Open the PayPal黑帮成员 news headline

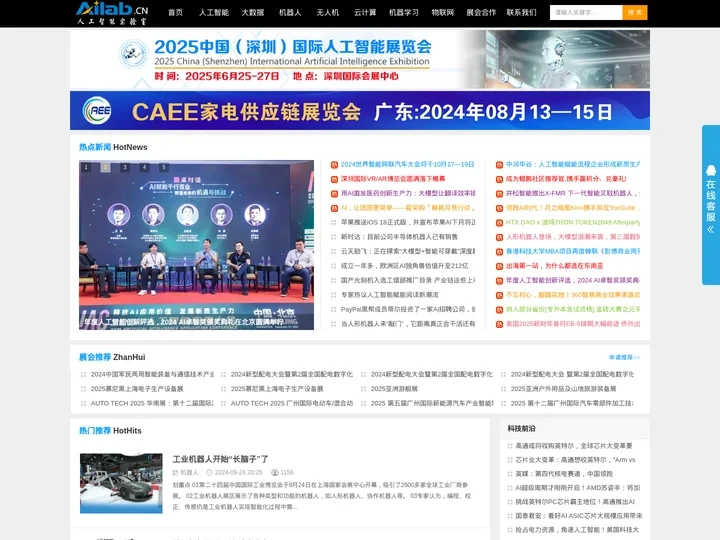408,309
